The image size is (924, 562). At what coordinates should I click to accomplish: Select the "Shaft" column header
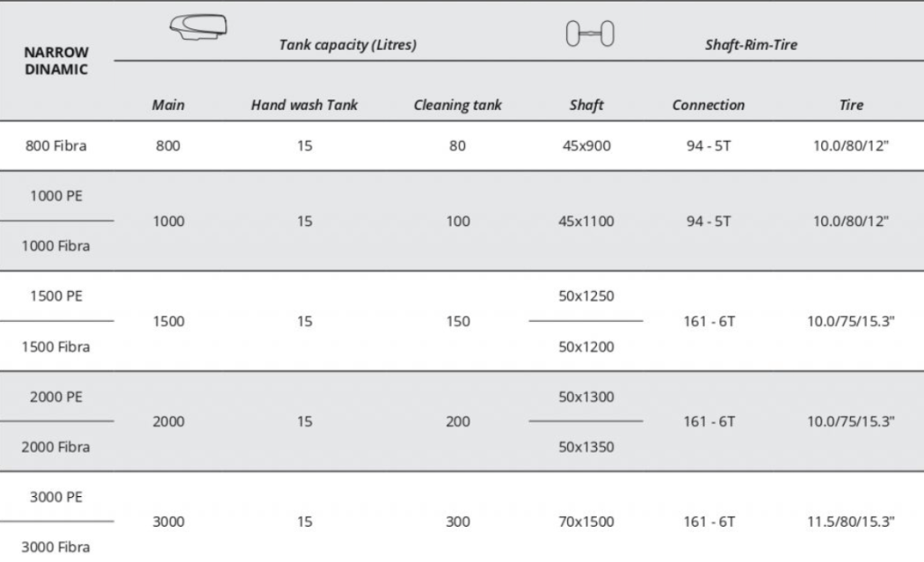[x=586, y=105]
